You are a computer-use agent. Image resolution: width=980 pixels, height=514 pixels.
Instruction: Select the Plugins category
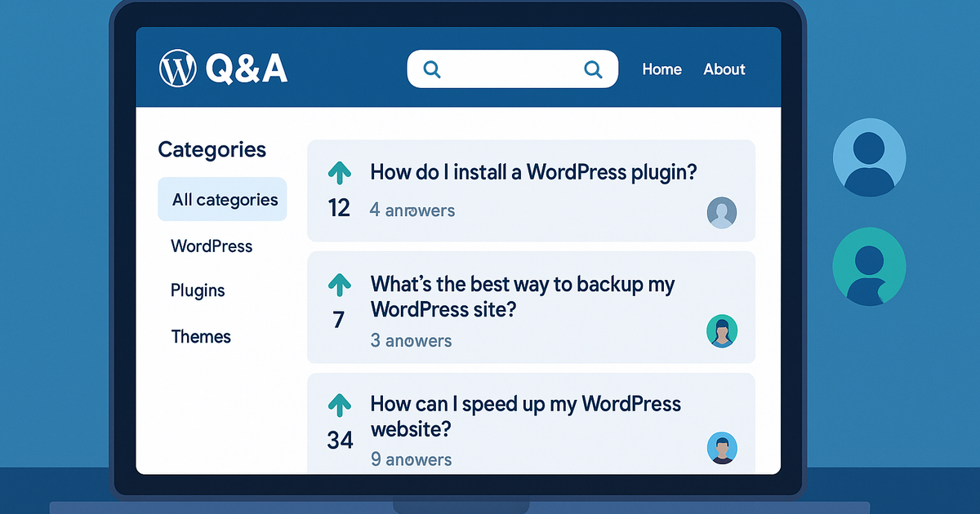[x=198, y=290]
